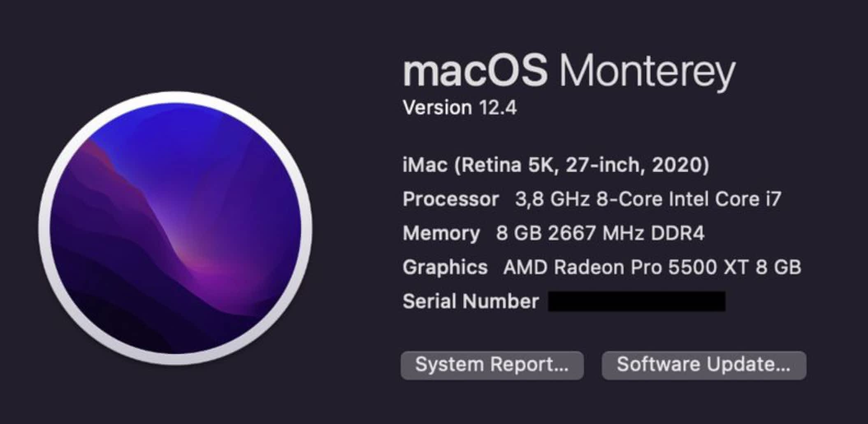Click the 8 GB 2667 MHz DDR4 value
This screenshot has width=868, height=424.
pos(600,233)
